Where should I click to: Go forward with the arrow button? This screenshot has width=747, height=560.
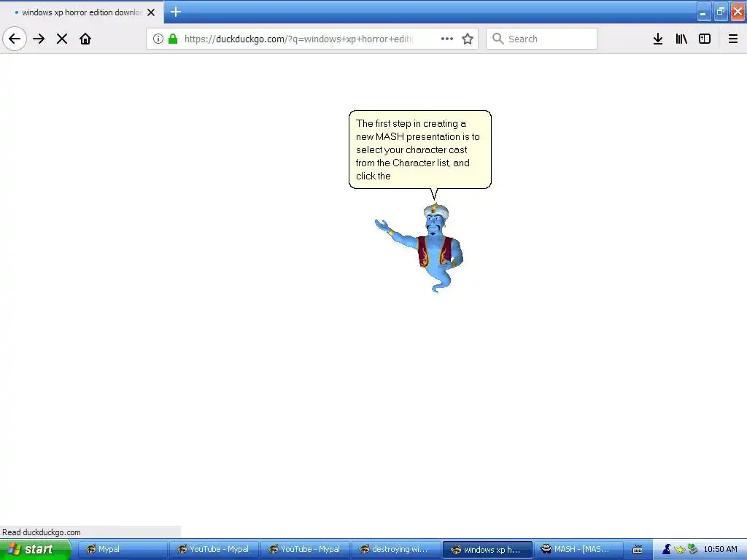point(39,39)
